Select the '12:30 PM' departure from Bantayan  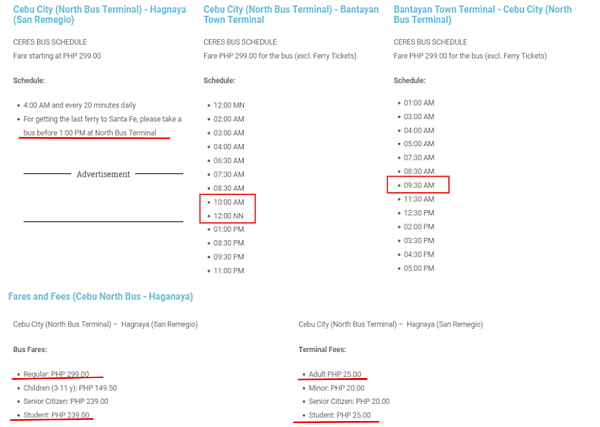(x=419, y=213)
